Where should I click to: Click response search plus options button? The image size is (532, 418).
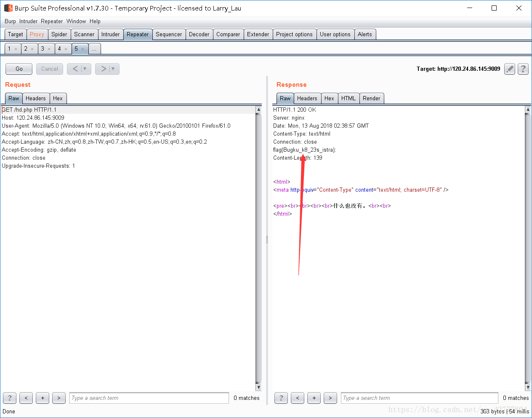[x=314, y=398]
